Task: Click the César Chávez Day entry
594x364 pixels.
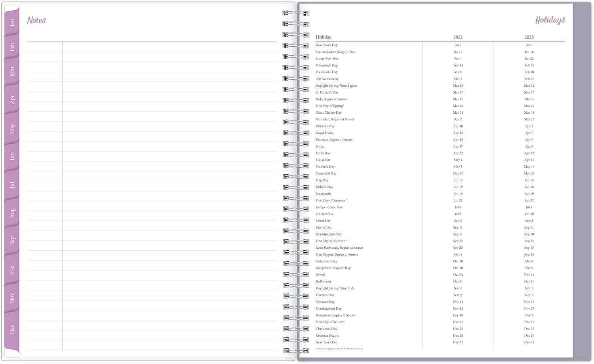Action: [329, 112]
